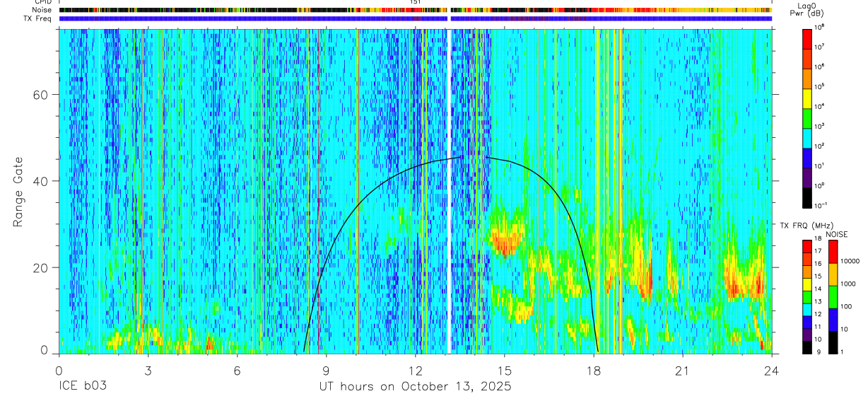Image resolution: width=868 pixels, height=401 pixels.
Task: Click the '3' tick on the UT hours axis
Action: pyautogui.click(x=148, y=370)
